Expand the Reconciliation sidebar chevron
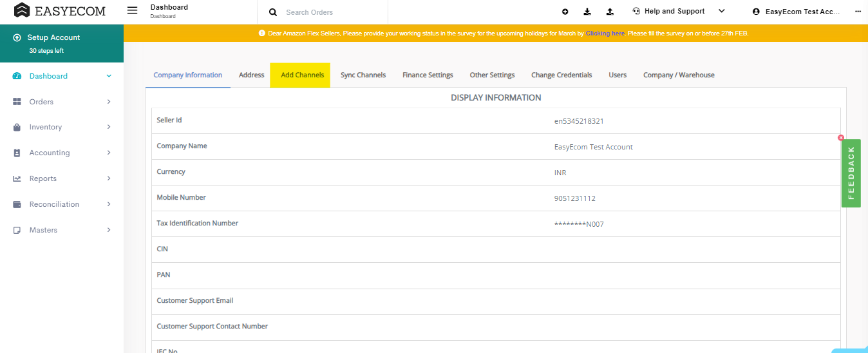This screenshot has width=868, height=353. point(109,204)
